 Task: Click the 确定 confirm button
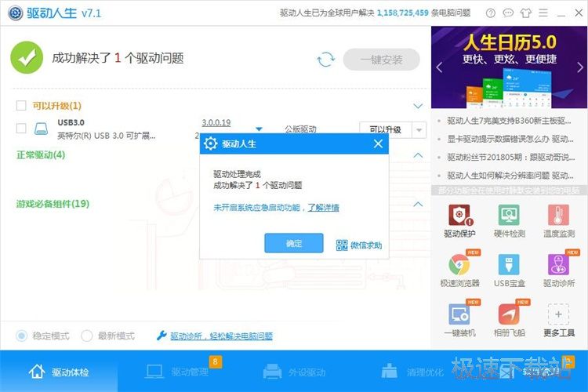coord(294,243)
